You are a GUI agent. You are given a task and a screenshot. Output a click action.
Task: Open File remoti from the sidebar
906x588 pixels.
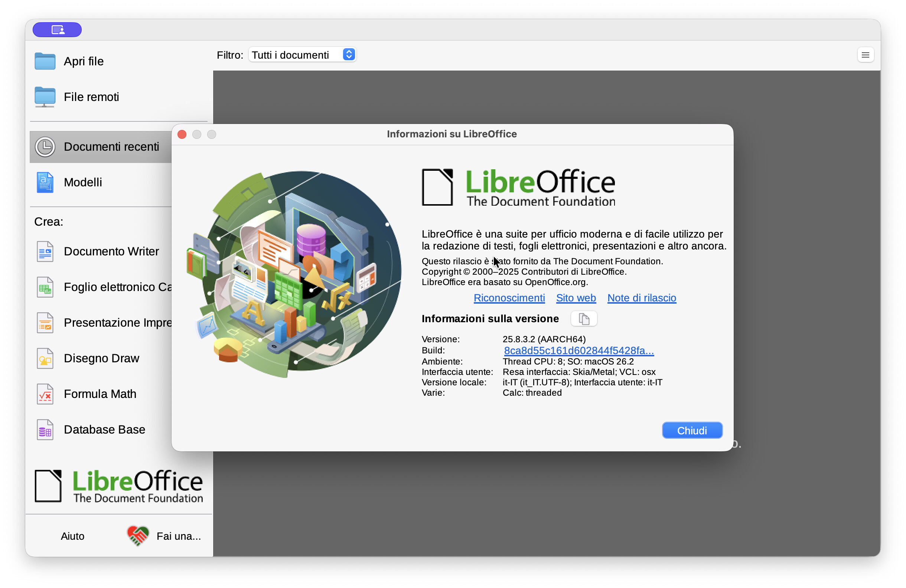pyautogui.click(x=91, y=97)
